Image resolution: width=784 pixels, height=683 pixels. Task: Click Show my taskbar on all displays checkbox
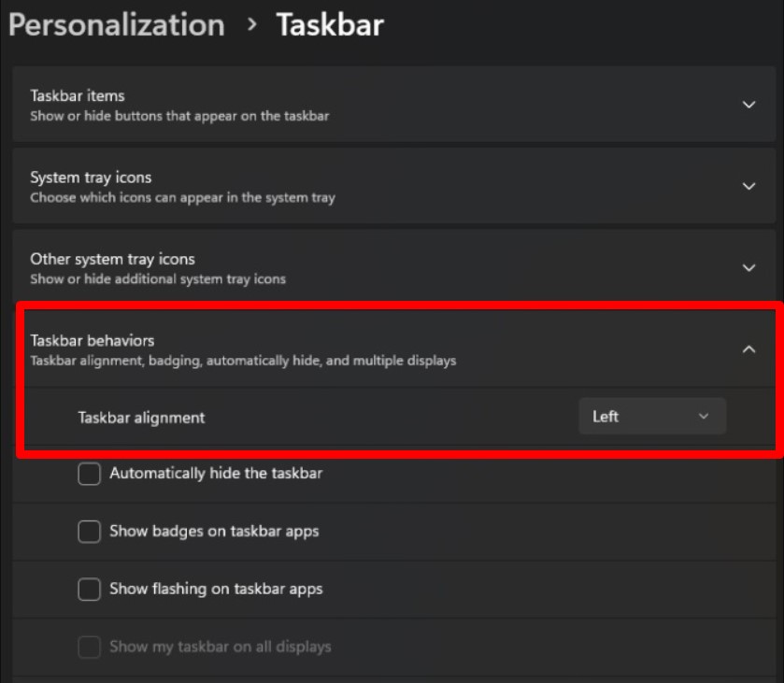pyautogui.click(x=89, y=647)
